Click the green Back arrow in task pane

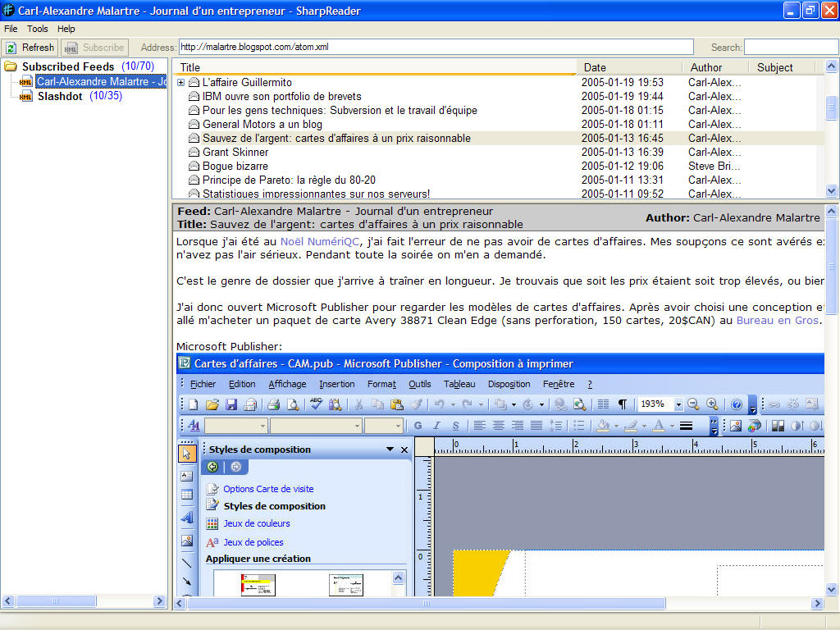[x=212, y=467]
